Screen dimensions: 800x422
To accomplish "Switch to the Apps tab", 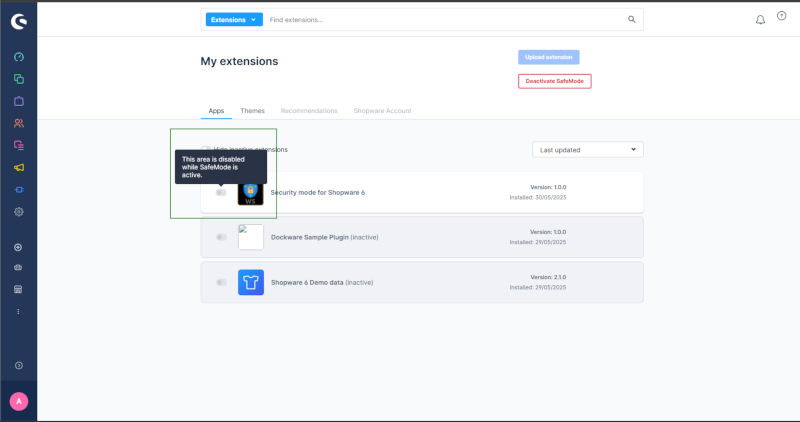I will pyautogui.click(x=216, y=111).
